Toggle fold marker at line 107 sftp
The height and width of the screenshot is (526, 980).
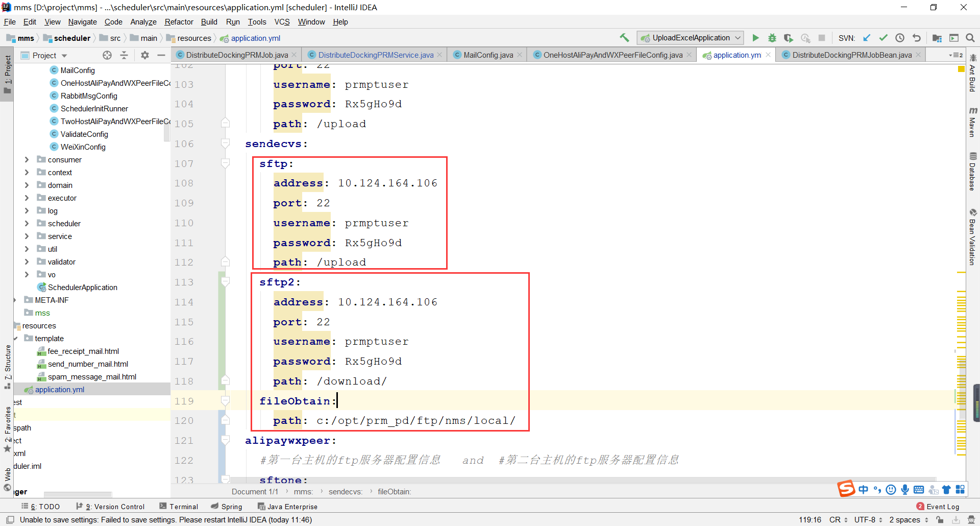pos(225,163)
